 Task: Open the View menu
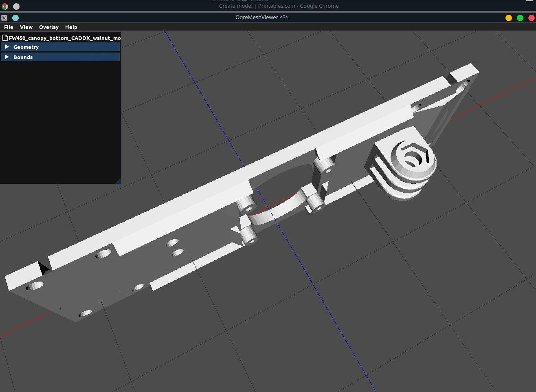click(x=26, y=27)
